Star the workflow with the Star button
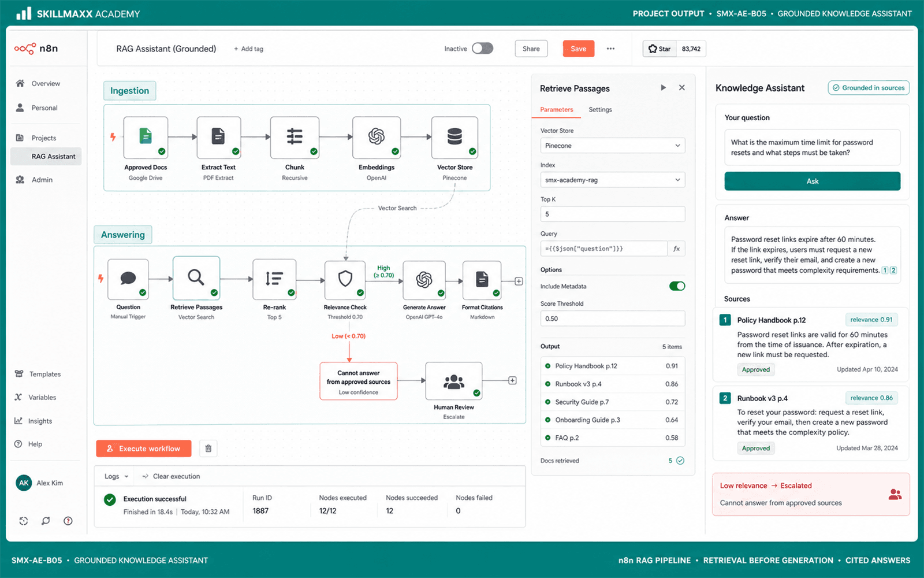This screenshot has height=578, width=924. point(660,49)
